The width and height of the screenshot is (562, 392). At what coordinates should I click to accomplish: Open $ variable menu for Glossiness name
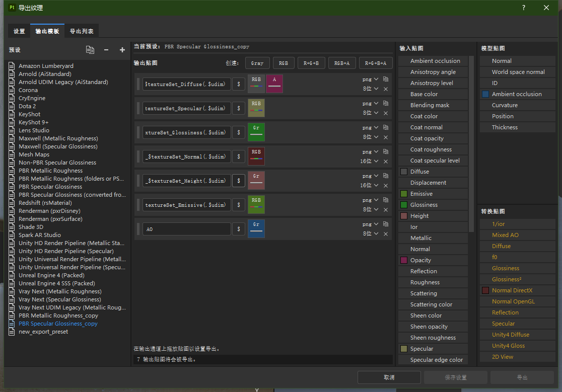[x=239, y=132]
